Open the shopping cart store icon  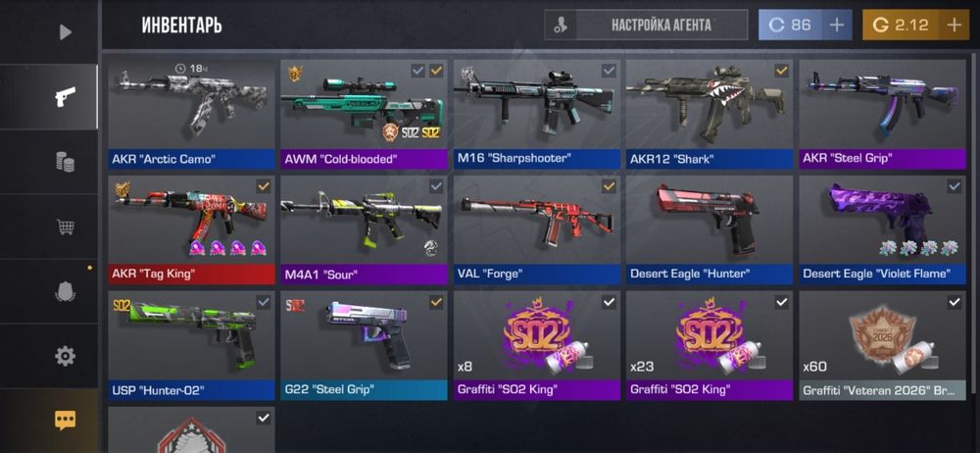pyautogui.click(x=65, y=226)
